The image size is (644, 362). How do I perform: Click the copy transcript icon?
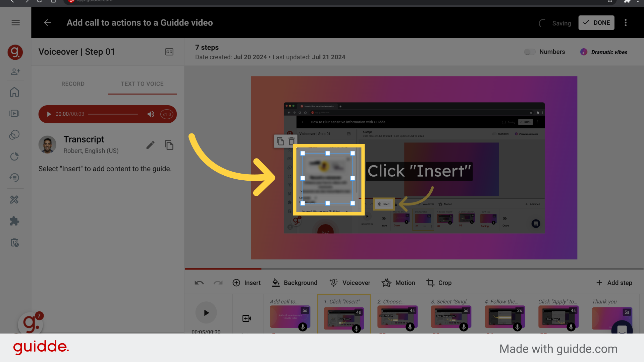[169, 145]
